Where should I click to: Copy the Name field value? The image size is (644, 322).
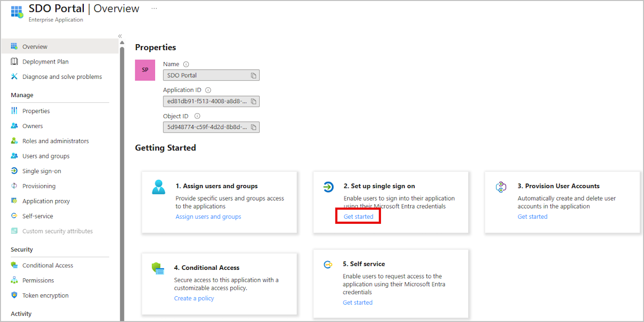[254, 75]
